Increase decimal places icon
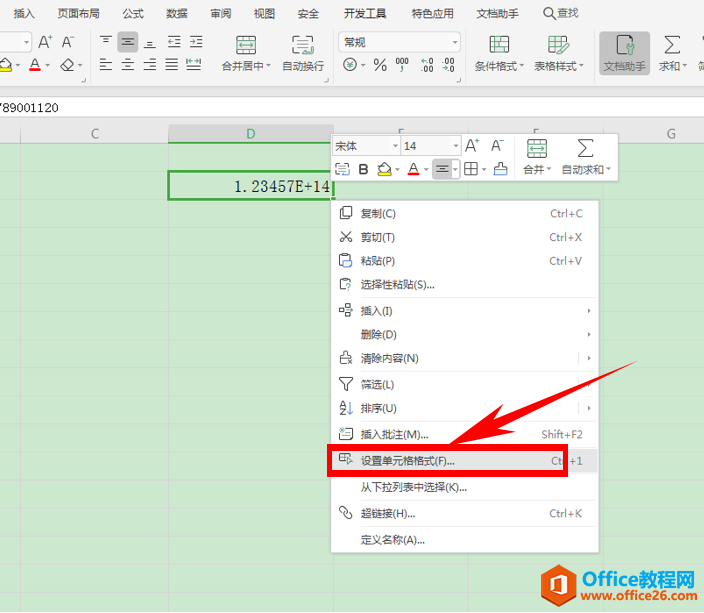The width and height of the screenshot is (704, 613). [427, 65]
